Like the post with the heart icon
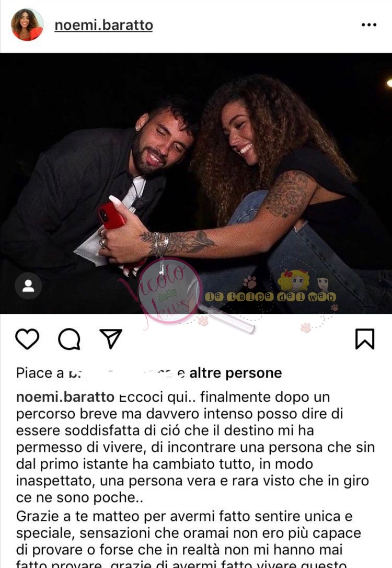This screenshot has height=568, width=392. 27,339
